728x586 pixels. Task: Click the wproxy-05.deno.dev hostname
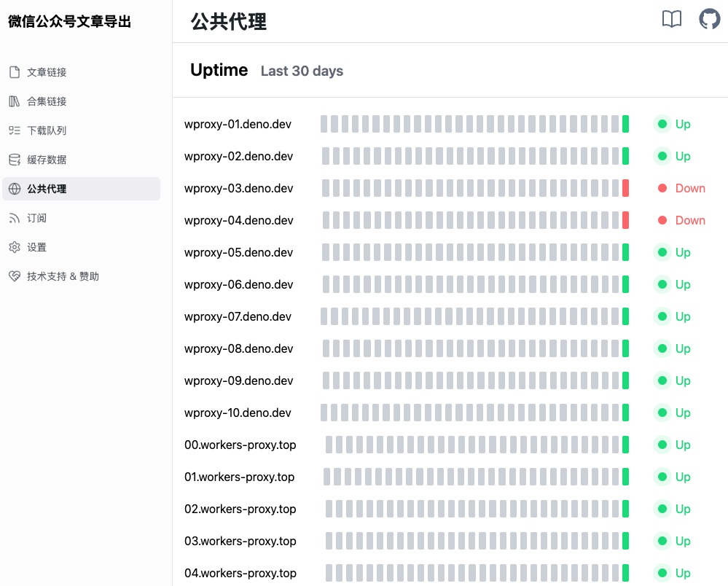238,253
